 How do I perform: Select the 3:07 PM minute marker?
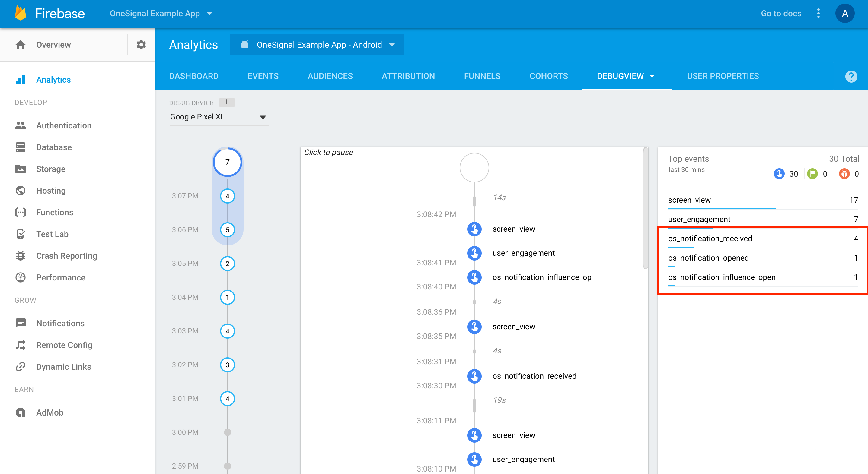point(228,196)
